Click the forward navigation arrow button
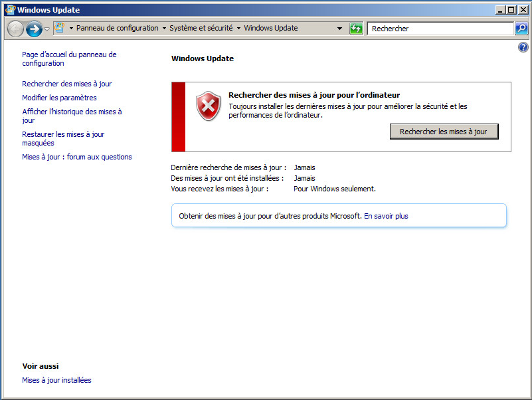Image resolution: width=532 pixels, height=400 pixels. 34,29
